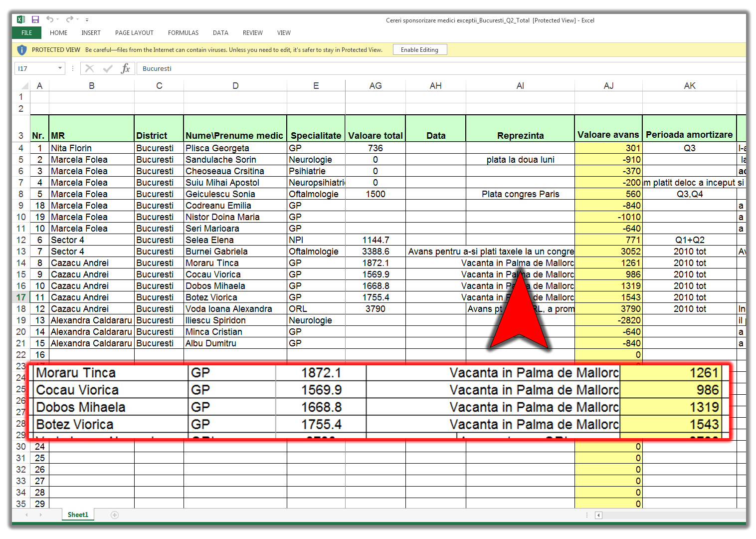Expand the Name Box dropdown arrow

pyautogui.click(x=60, y=68)
